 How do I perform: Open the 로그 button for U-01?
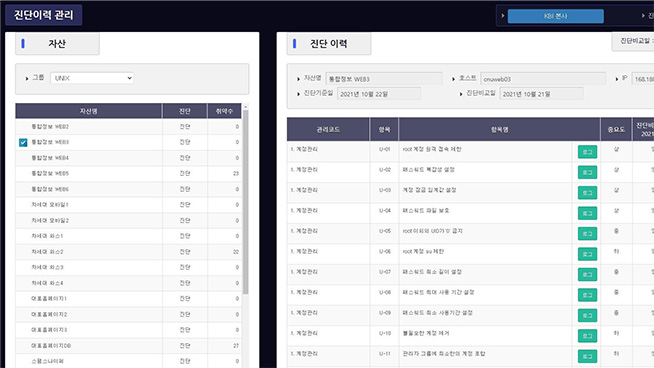tap(587, 152)
